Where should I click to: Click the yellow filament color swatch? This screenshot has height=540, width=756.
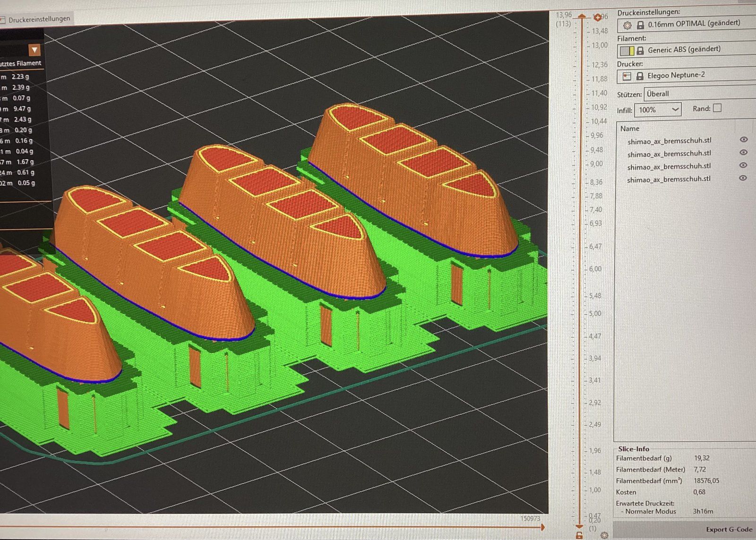pos(627,51)
